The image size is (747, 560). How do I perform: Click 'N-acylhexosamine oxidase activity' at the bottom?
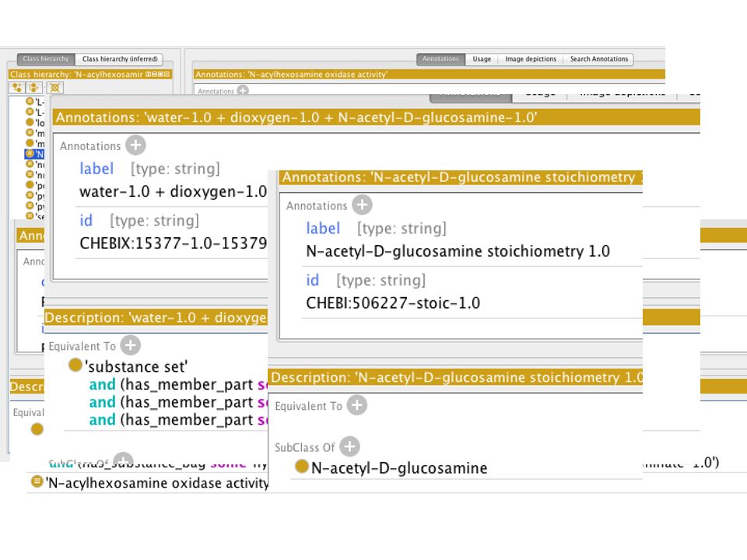pyautogui.click(x=156, y=483)
